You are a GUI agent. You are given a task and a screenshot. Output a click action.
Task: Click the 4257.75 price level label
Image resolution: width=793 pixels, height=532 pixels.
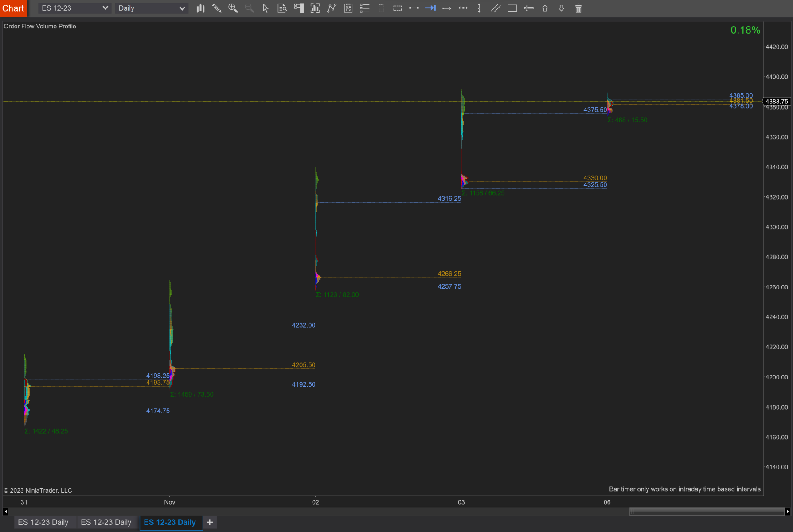(x=449, y=286)
